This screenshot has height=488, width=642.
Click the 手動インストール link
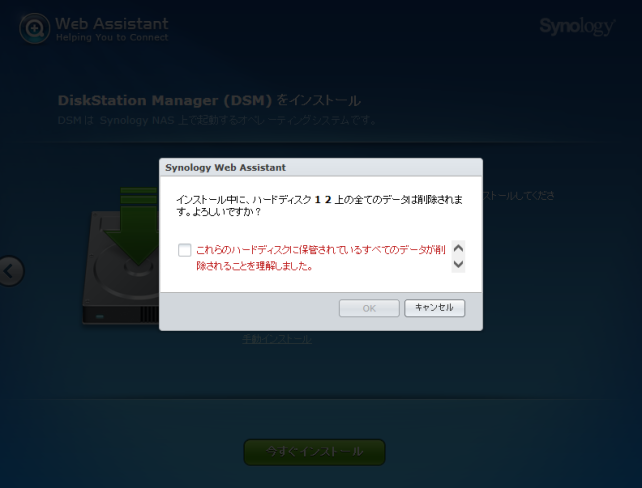point(277,339)
